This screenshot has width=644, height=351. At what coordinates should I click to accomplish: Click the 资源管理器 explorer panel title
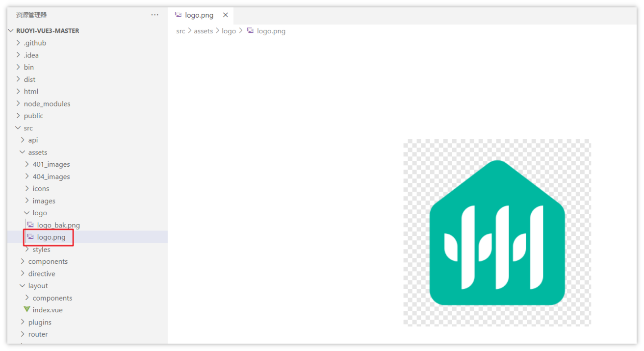[31, 15]
